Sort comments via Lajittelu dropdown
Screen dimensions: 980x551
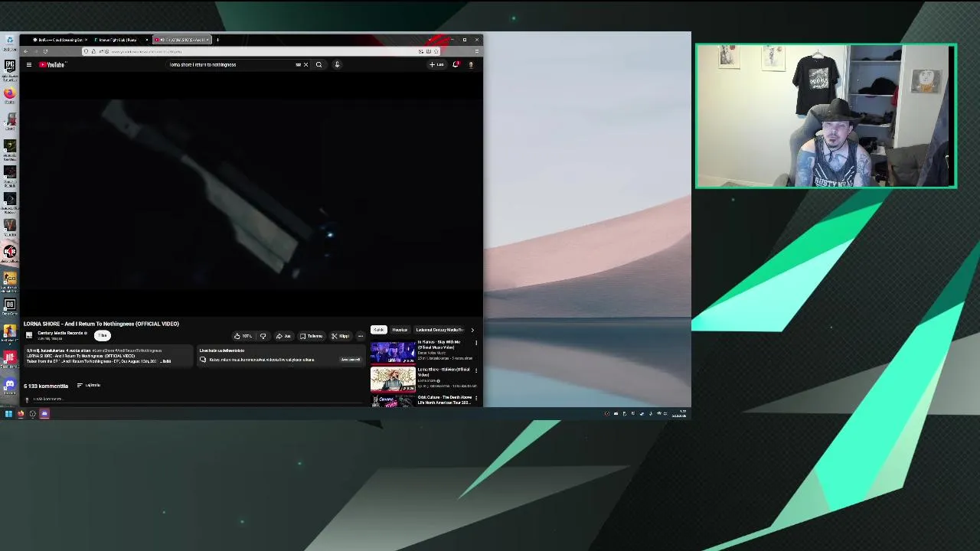tap(89, 386)
